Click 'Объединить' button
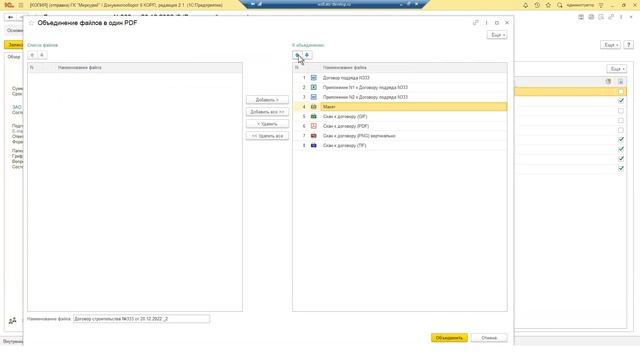640x360 pixels. click(449, 338)
